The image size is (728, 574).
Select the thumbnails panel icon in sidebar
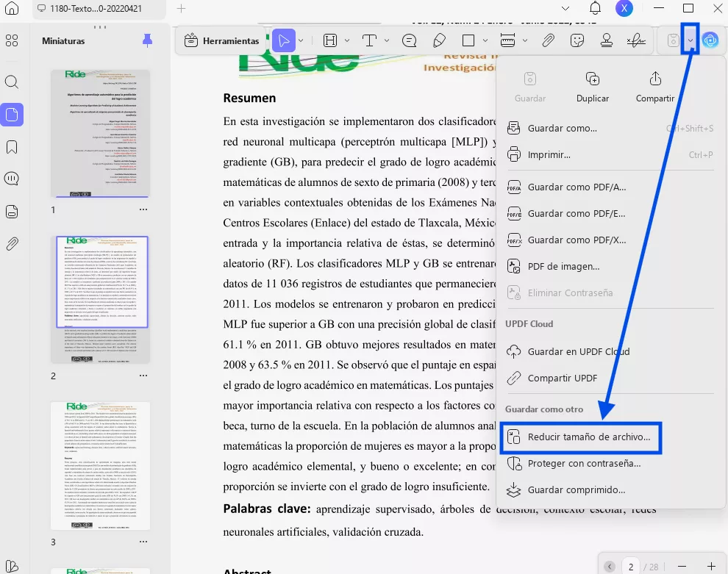tap(12, 115)
